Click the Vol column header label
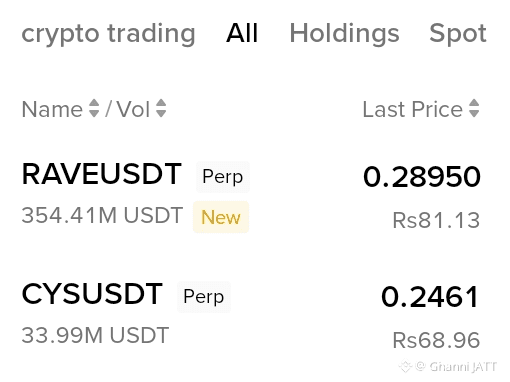The height and width of the screenshot is (382, 510). click(133, 109)
